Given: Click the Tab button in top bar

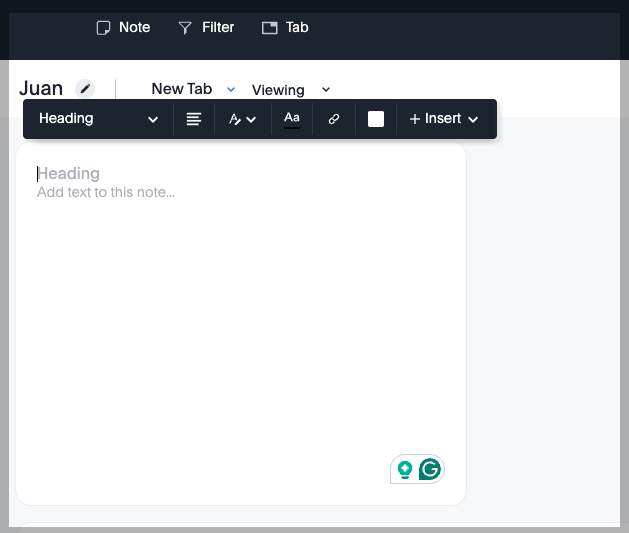Looking at the screenshot, I should tap(285, 28).
